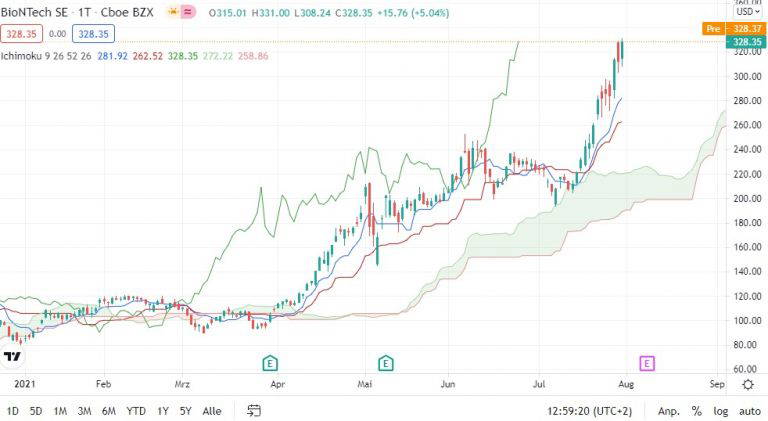Click the sun pre-market session icon
768x421 pixels.
point(173,12)
